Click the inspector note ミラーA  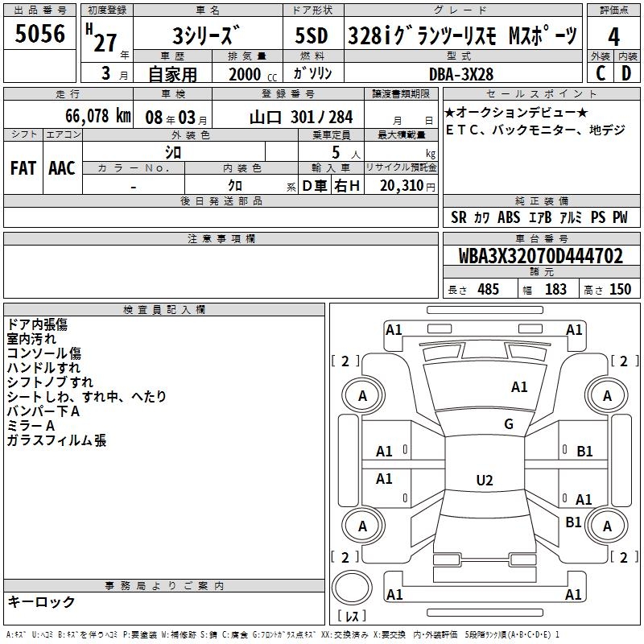pyautogui.click(x=31, y=426)
